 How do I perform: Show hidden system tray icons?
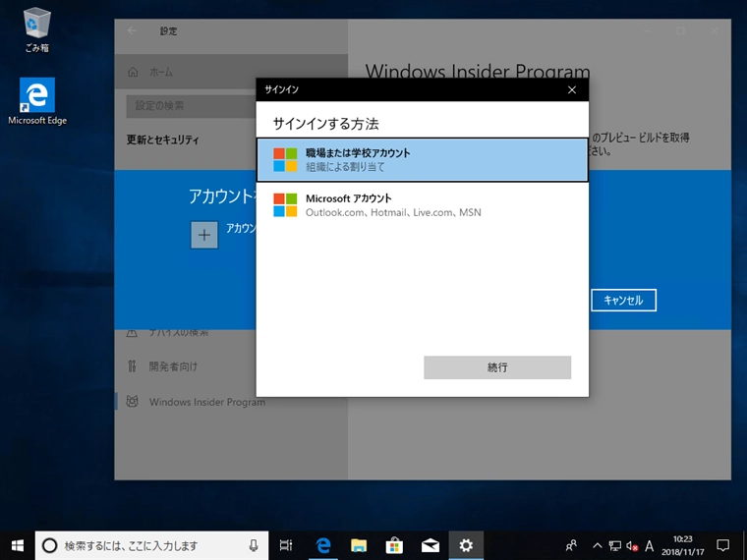click(x=597, y=545)
